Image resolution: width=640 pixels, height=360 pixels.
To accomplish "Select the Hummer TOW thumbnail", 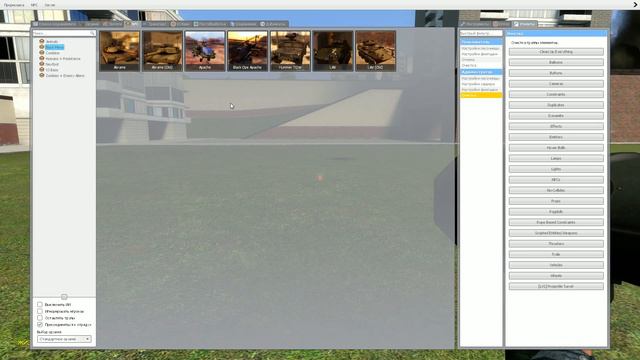I will coord(290,51).
